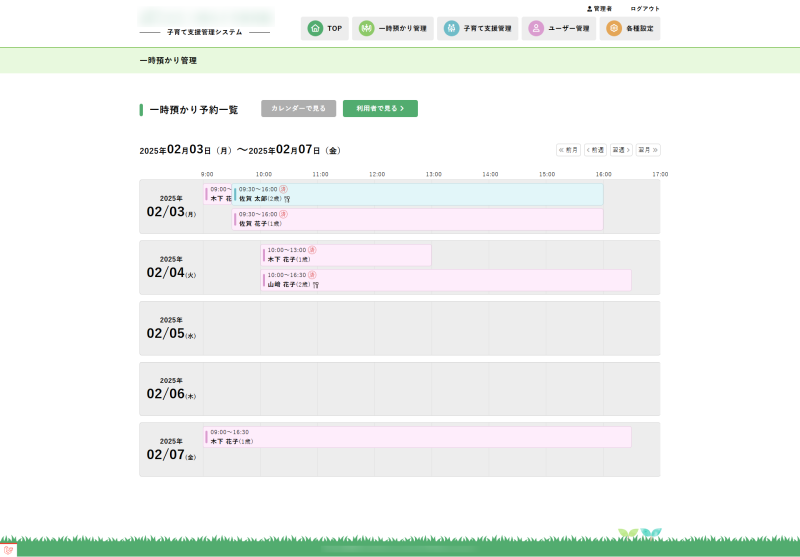Click the meal icon beside 佐賀 太郎
The width and height of the screenshot is (800, 557).
tap(287, 199)
